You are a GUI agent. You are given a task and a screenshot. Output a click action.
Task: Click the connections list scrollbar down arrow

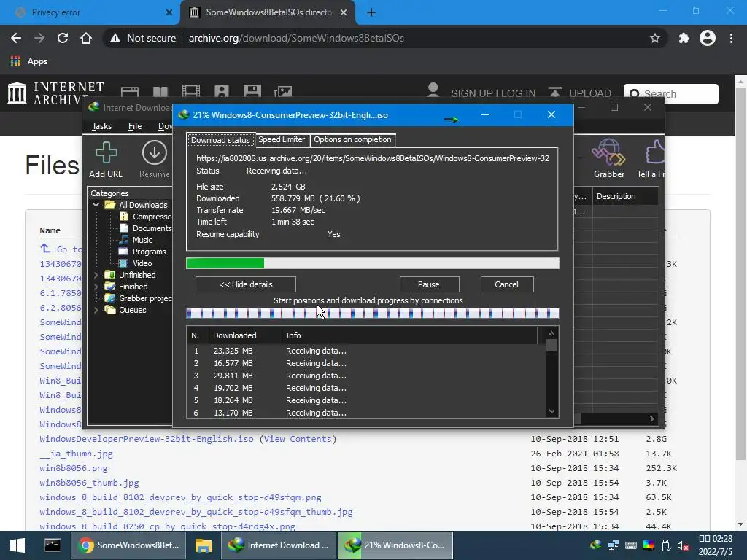(551, 411)
